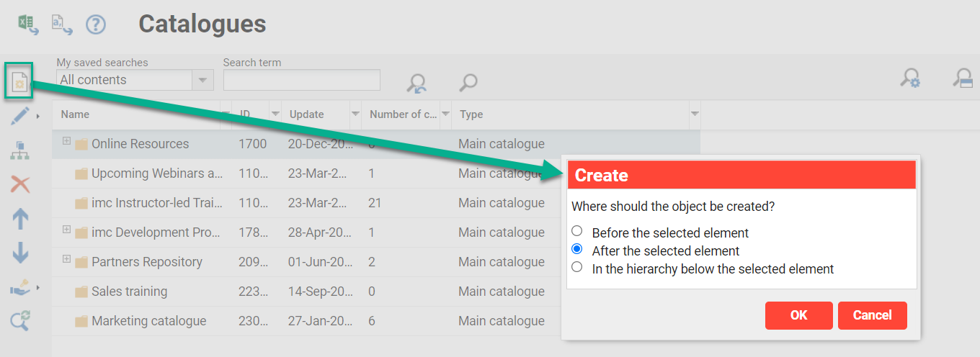Open the 'All contents' saved searches dropdown
The image size is (980, 357).
[202, 80]
